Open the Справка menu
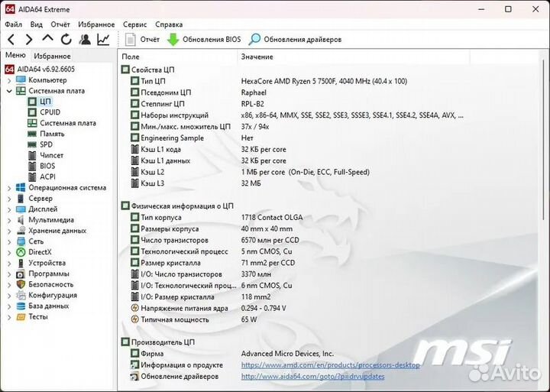Viewport: 550px width, 392px height. coord(169,24)
